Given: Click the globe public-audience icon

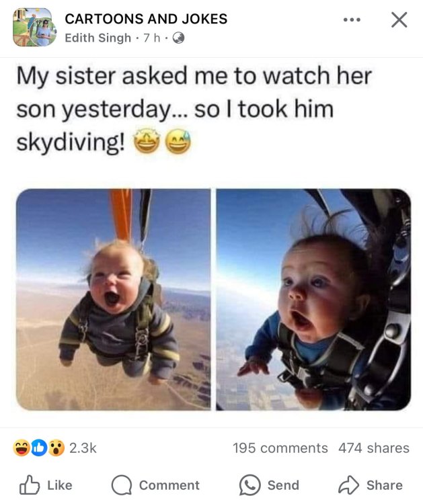Looking at the screenshot, I should click(178, 38).
